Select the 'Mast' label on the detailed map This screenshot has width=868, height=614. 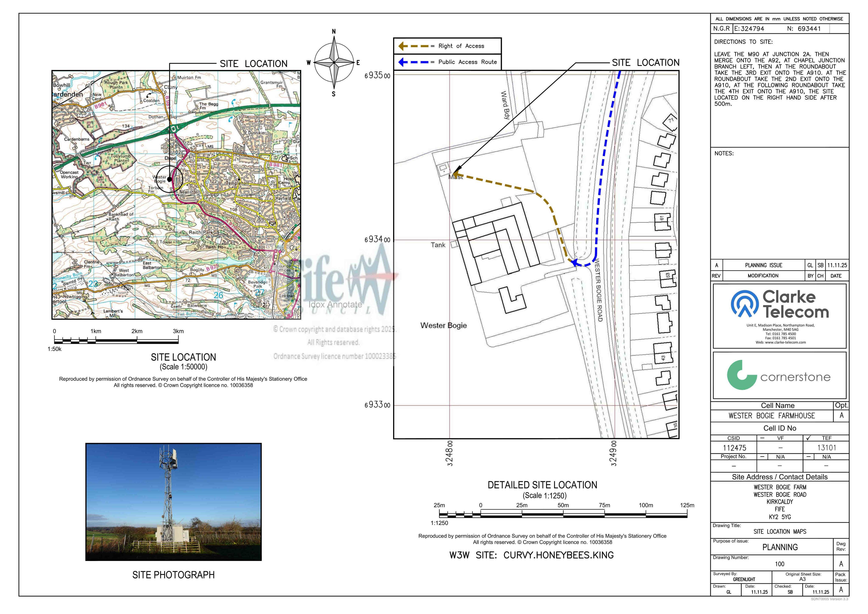[x=456, y=177]
